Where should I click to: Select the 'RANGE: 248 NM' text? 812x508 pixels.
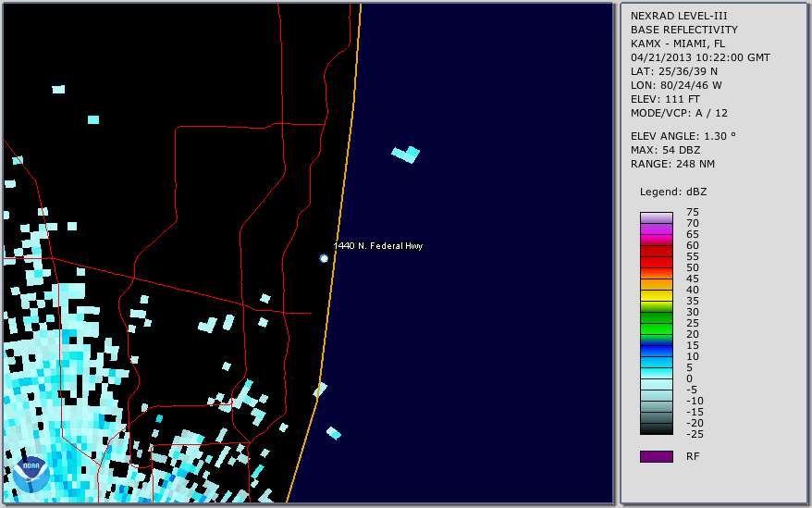(672, 164)
